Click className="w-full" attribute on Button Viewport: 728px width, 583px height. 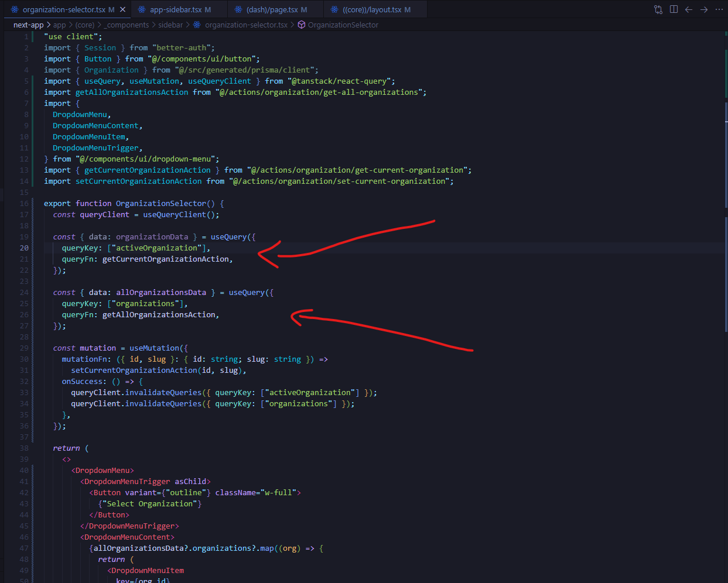coord(256,492)
